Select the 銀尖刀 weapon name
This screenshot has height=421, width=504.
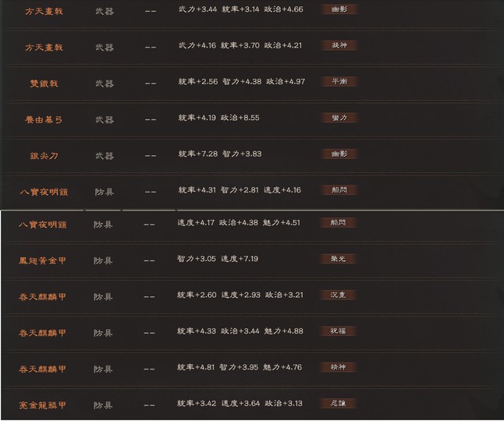click(x=44, y=156)
